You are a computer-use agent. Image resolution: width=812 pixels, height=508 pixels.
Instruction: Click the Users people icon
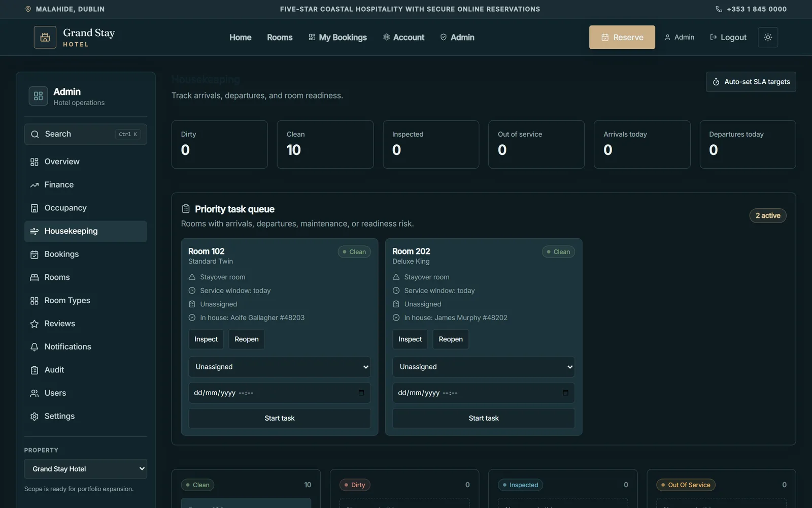(35, 393)
